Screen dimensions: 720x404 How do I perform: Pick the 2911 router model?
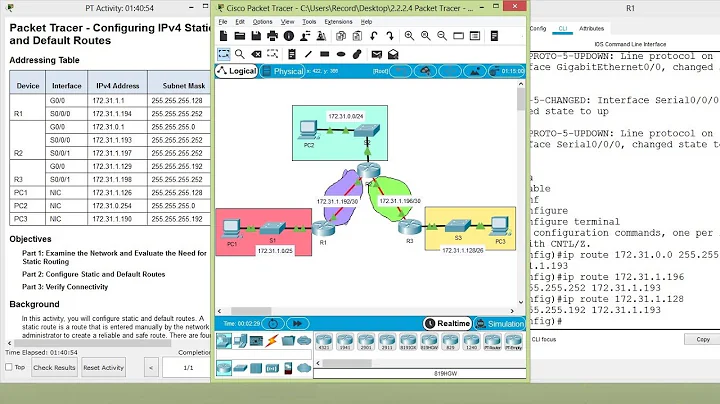click(387, 342)
